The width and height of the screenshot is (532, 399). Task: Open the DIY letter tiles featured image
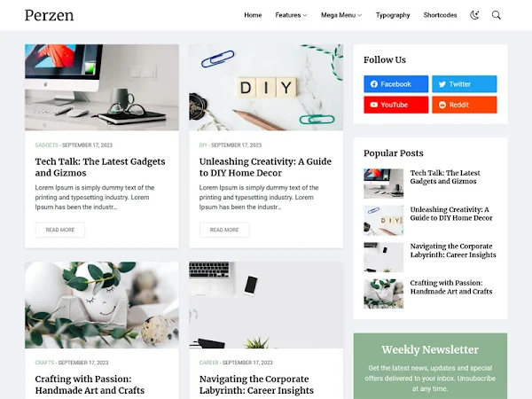point(266,87)
